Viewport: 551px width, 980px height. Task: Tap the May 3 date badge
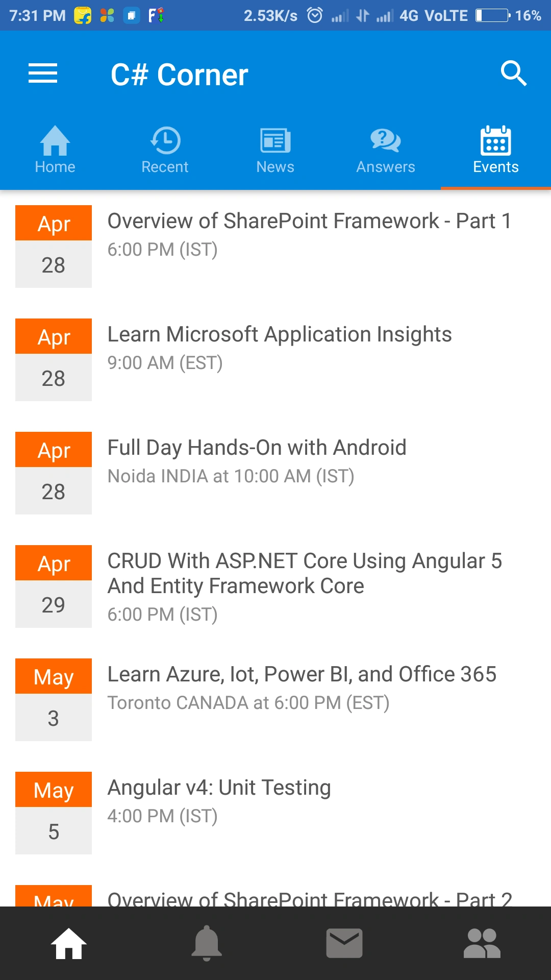(54, 700)
